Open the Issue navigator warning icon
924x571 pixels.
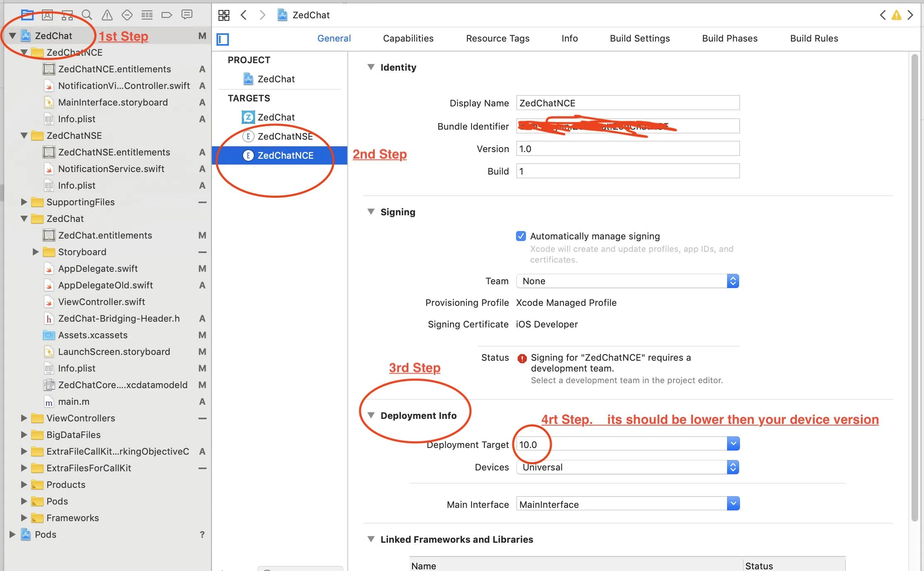[x=107, y=15]
